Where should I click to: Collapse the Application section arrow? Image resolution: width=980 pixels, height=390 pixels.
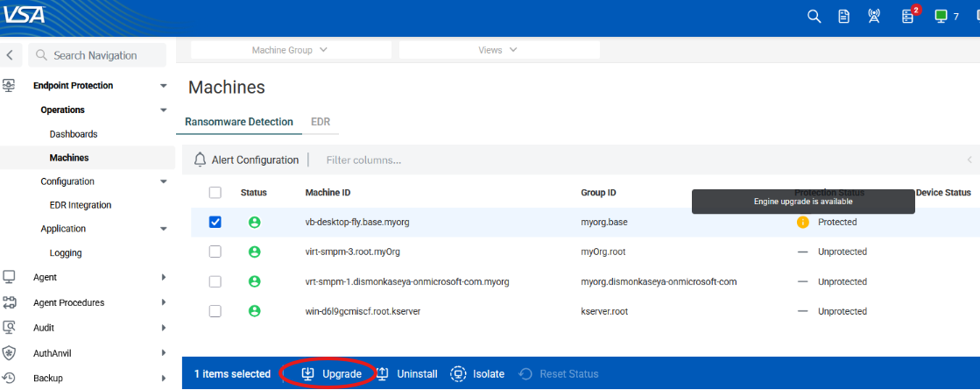point(164,229)
